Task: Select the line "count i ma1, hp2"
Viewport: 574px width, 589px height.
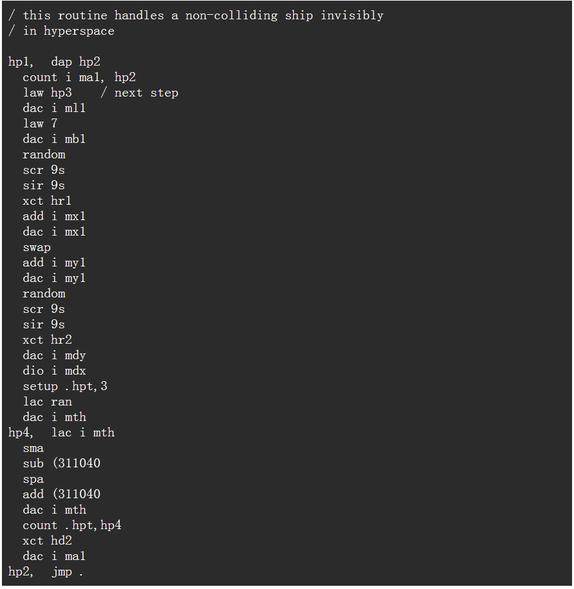Action: (x=79, y=77)
